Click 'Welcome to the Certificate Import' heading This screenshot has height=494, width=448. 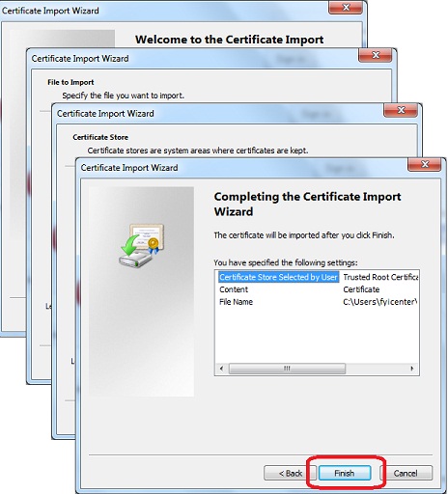pyautogui.click(x=230, y=40)
